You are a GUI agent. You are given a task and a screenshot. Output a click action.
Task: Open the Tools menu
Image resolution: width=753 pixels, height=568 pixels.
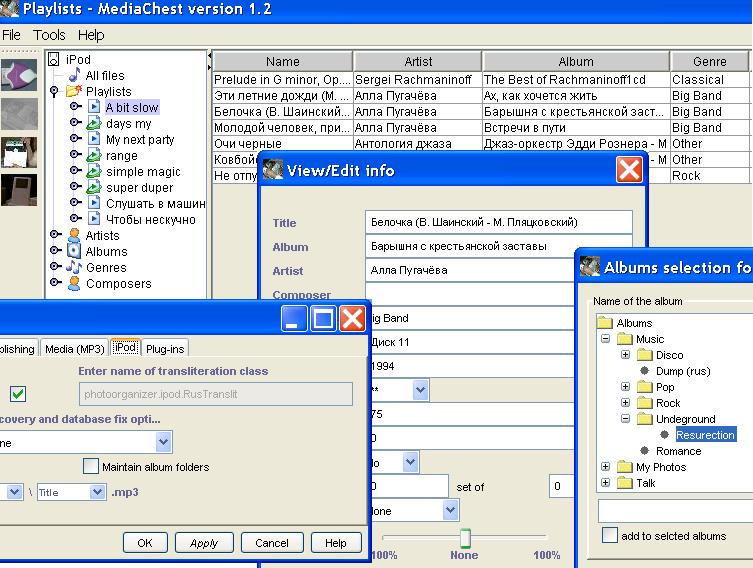(49, 35)
